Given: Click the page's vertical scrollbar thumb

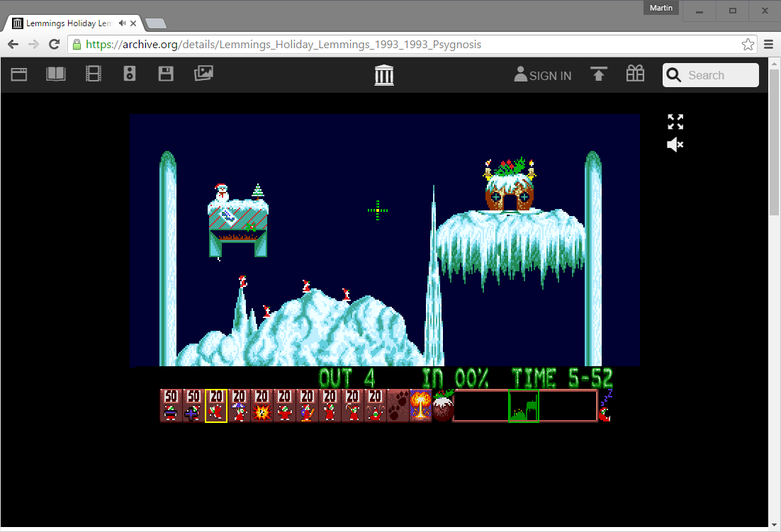Looking at the screenshot, I should (x=774, y=142).
